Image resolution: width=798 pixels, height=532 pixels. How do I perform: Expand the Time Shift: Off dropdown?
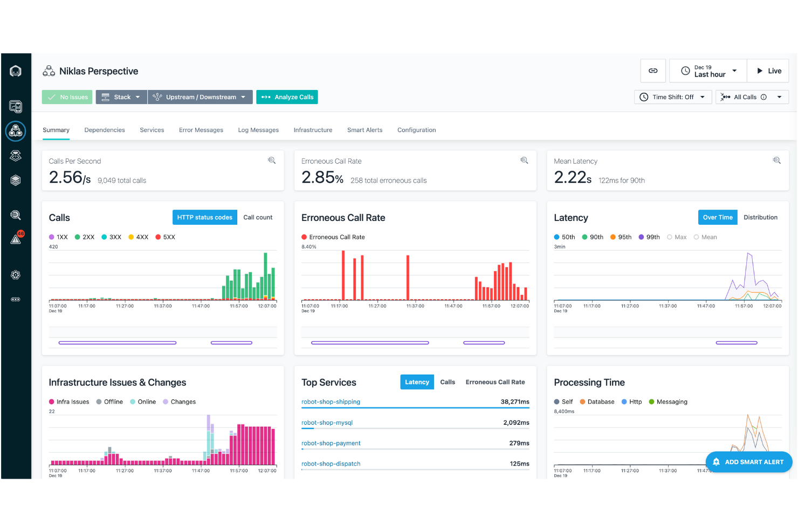pyautogui.click(x=672, y=97)
